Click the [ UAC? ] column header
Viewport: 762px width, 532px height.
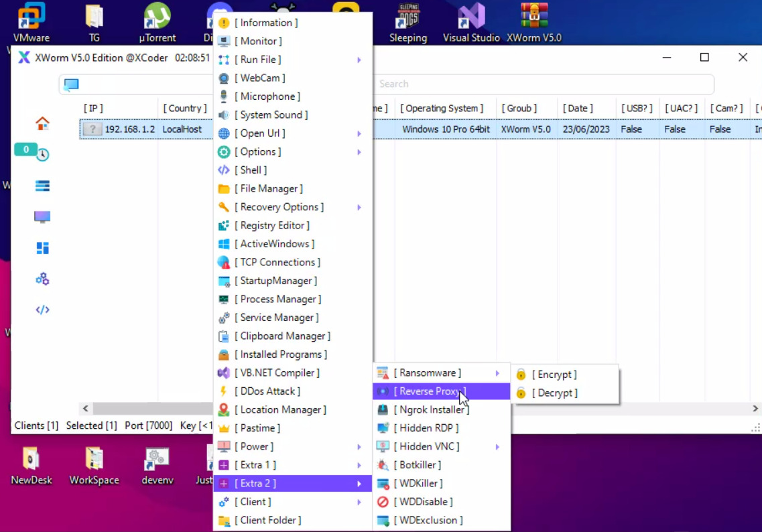tap(681, 109)
